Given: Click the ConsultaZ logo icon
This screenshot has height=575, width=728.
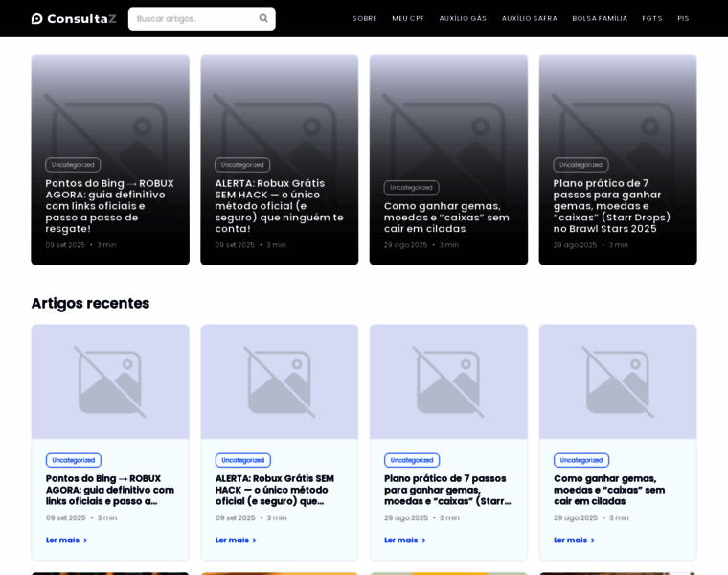Looking at the screenshot, I should point(37,18).
